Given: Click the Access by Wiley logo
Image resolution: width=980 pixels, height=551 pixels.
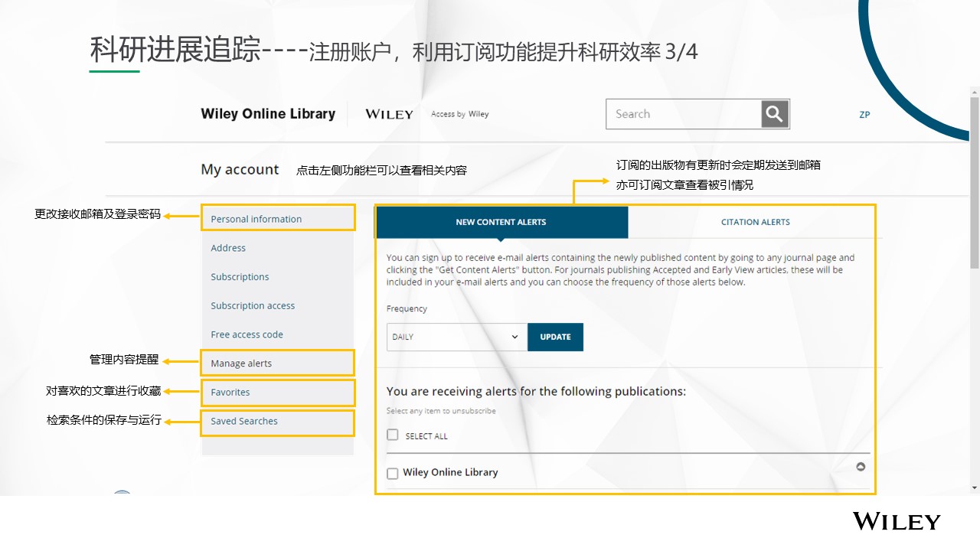Looking at the screenshot, I should pyautogui.click(x=459, y=113).
